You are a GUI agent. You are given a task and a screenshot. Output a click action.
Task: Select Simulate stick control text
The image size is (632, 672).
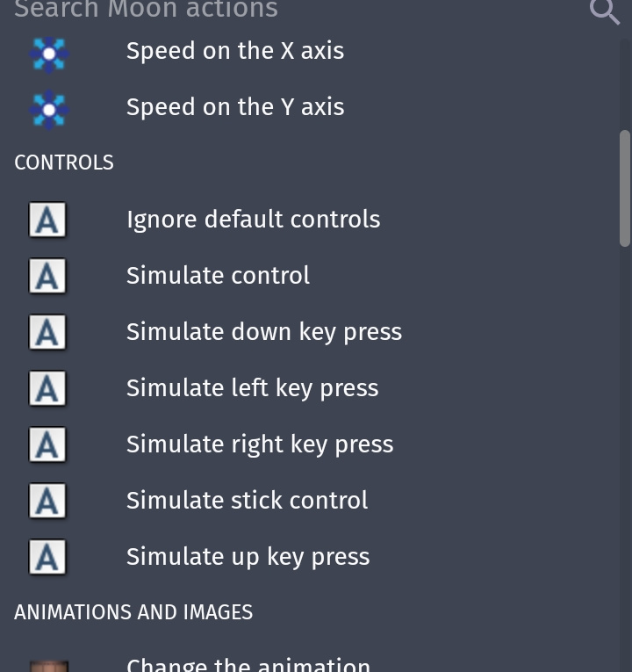click(x=247, y=500)
